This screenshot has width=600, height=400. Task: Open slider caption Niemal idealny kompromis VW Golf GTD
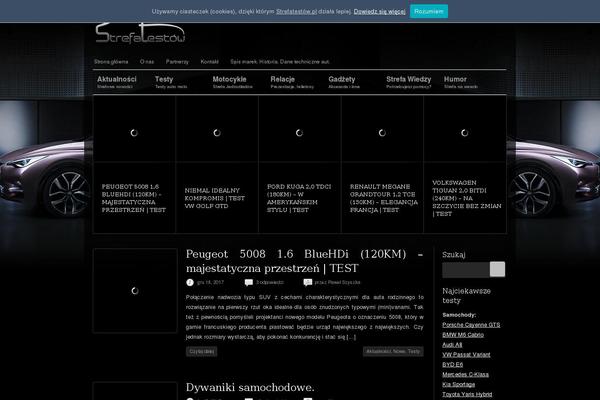tap(215, 198)
